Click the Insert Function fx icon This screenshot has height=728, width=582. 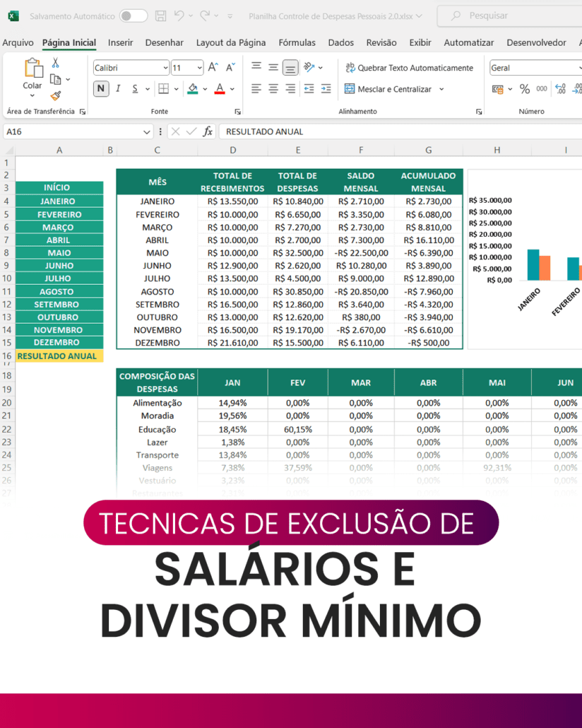pos(208,131)
